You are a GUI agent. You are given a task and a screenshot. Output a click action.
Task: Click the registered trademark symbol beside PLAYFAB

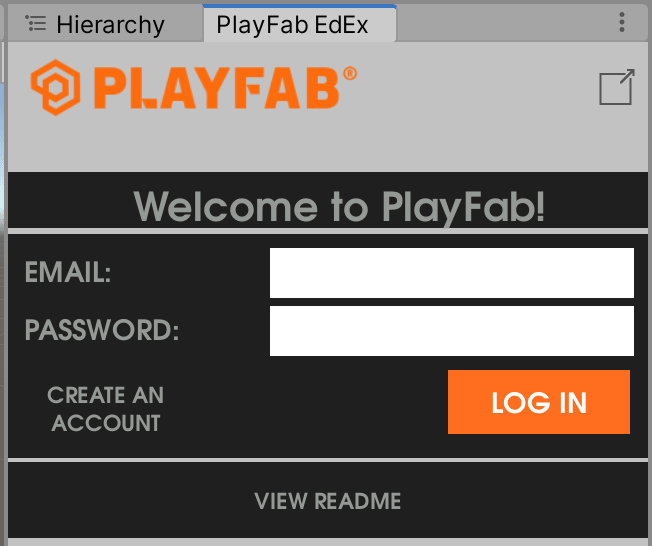click(x=350, y=74)
